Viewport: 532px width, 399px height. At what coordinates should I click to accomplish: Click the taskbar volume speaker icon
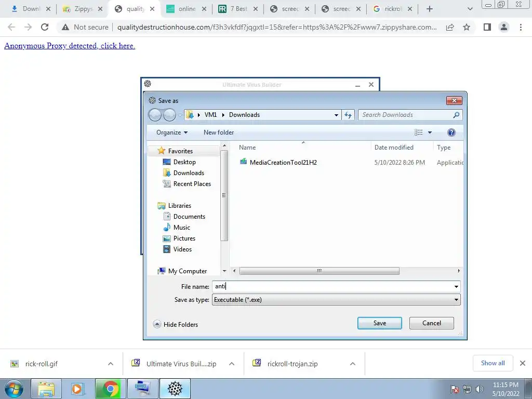tap(480, 389)
